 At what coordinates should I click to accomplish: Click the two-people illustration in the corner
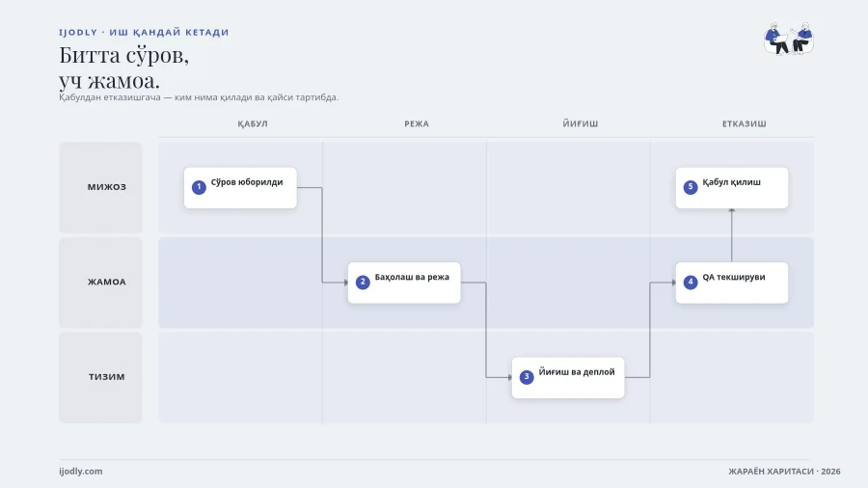point(789,39)
